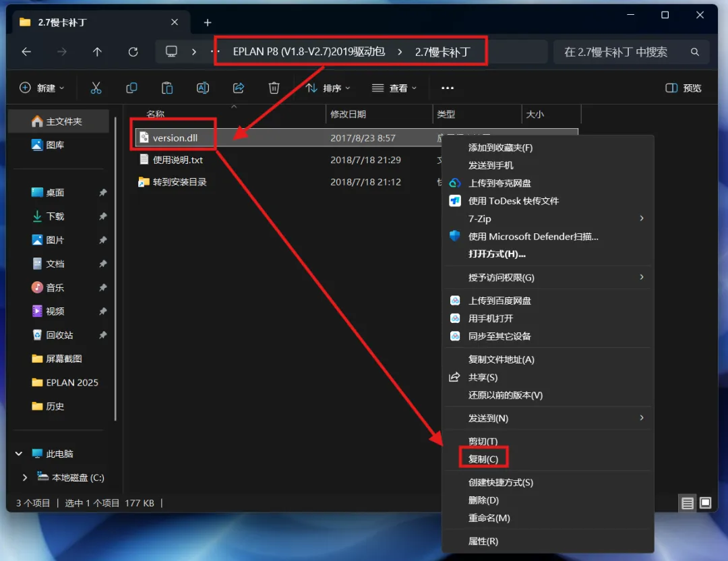Click the PC monitor icon in address bar

(x=171, y=51)
